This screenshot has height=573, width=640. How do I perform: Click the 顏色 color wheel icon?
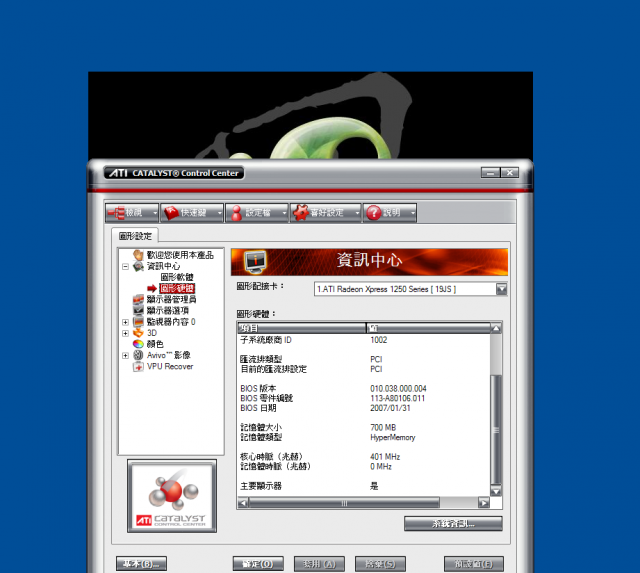138,344
